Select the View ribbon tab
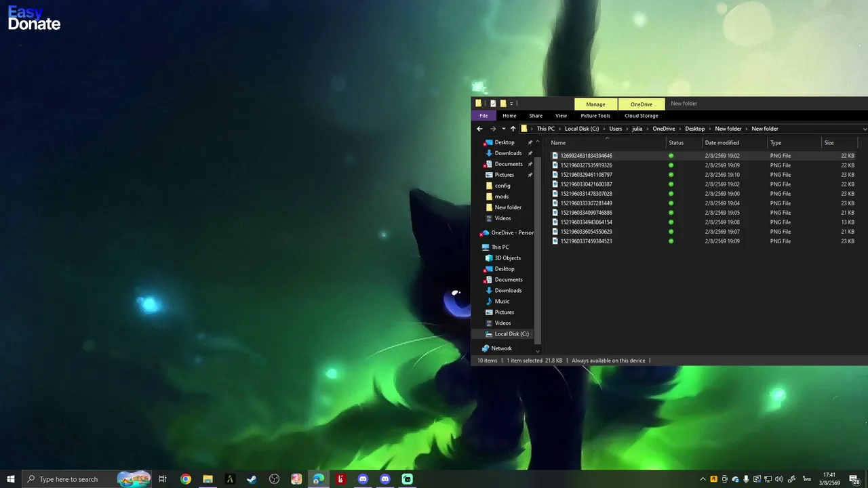Image resolution: width=868 pixels, height=488 pixels. coord(561,116)
